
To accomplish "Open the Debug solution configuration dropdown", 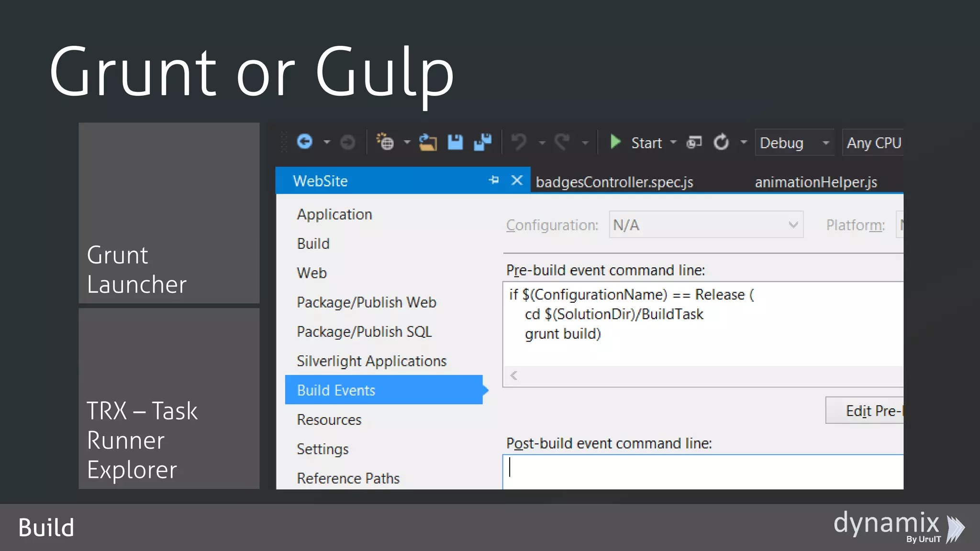I will (x=794, y=143).
